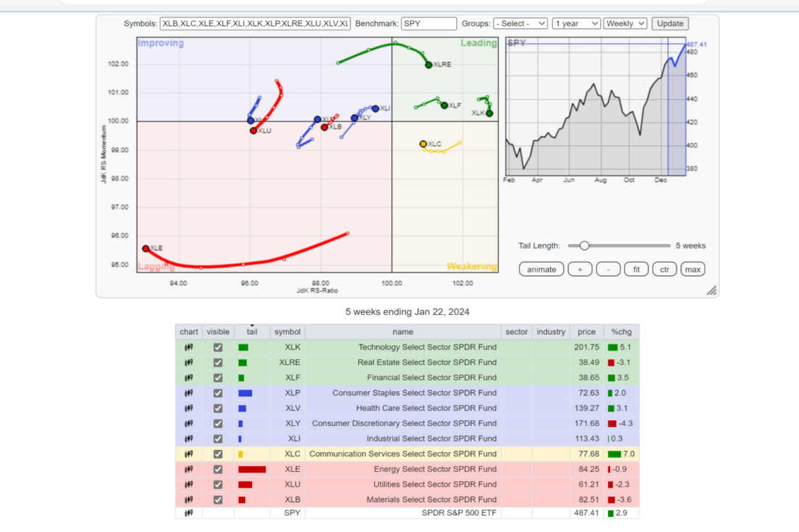Click the blue tail swatch for XLP
The width and height of the screenshot is (799, 532).
(x=245, y=393)
